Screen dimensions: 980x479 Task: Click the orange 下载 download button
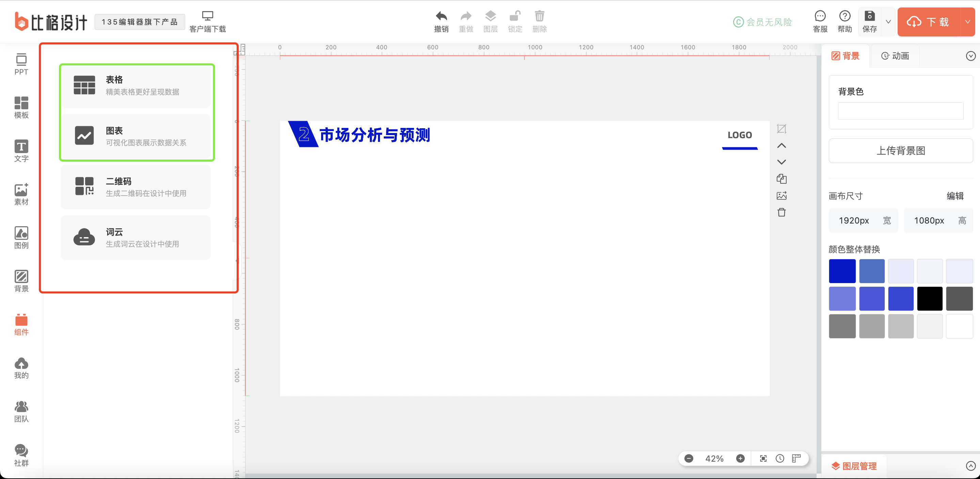[929, 22]
